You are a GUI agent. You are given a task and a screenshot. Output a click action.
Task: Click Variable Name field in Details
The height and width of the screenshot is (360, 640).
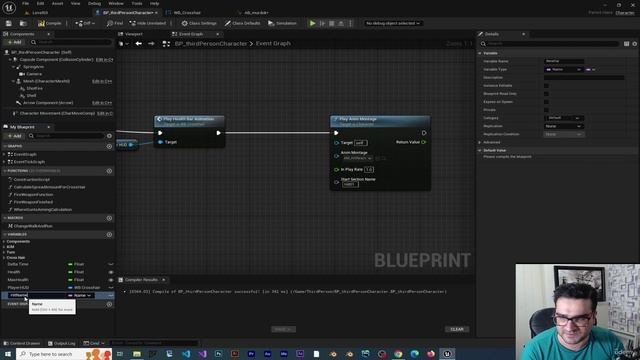pyautogui.click(x=564, y=61)
